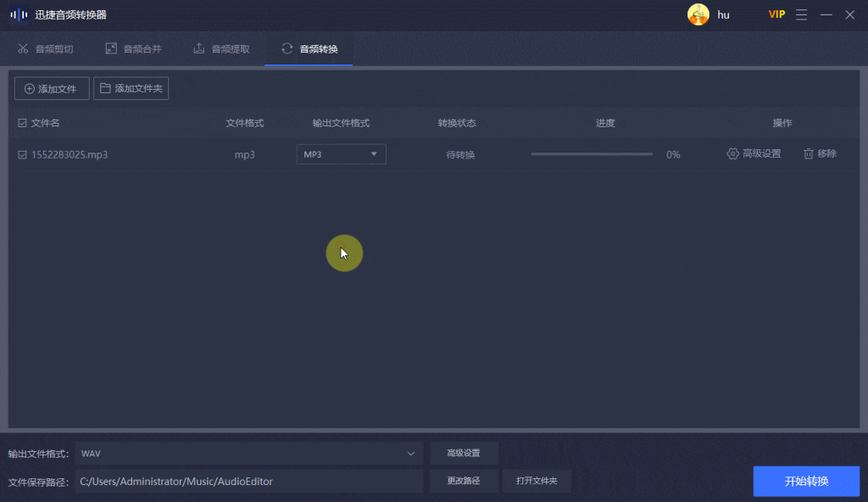Expand the MP3 output format dropdown in row
Viewport: 868px width, 502px height.
click(341, 154)
